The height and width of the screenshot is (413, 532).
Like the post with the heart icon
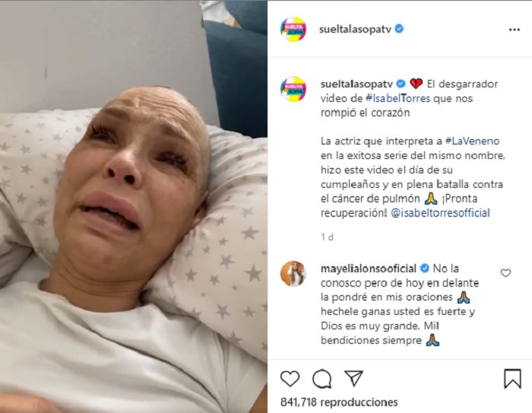point(290,379)
